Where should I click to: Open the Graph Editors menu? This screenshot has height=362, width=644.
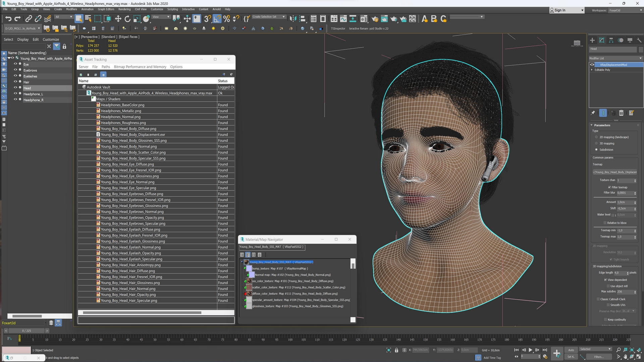(x=106, y=9)
